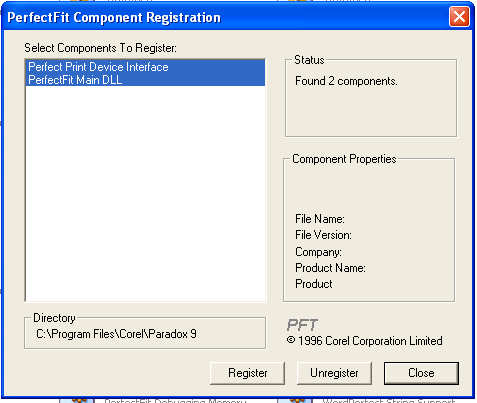
Task: Click the 1996 Corel Corporation copyright text
Action: 364,341
